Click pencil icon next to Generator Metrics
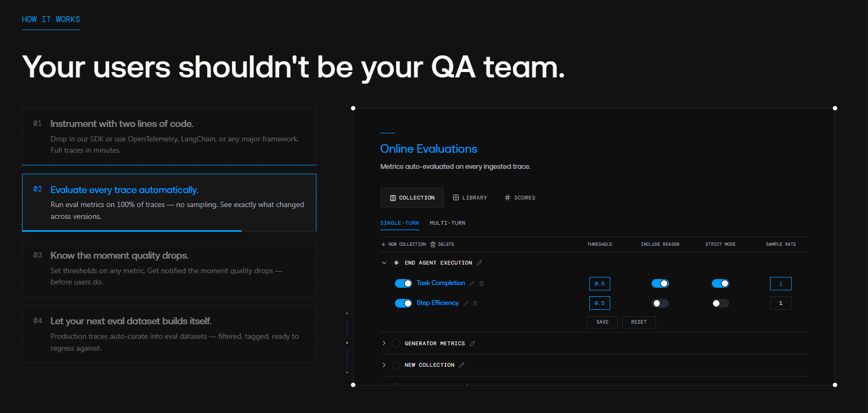The width and height of the screenshot is (868, 413). [x=472, y=344]
